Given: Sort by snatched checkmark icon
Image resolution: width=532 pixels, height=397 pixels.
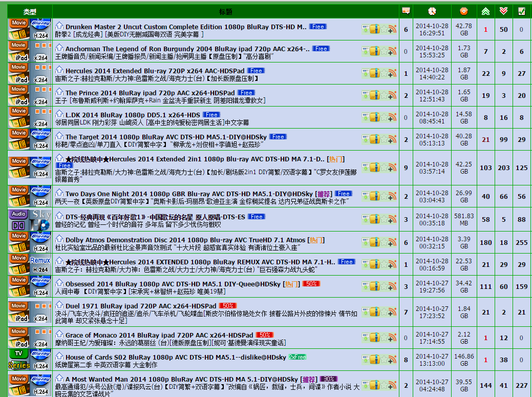Looking at the screenshot, I should (521, 11).
